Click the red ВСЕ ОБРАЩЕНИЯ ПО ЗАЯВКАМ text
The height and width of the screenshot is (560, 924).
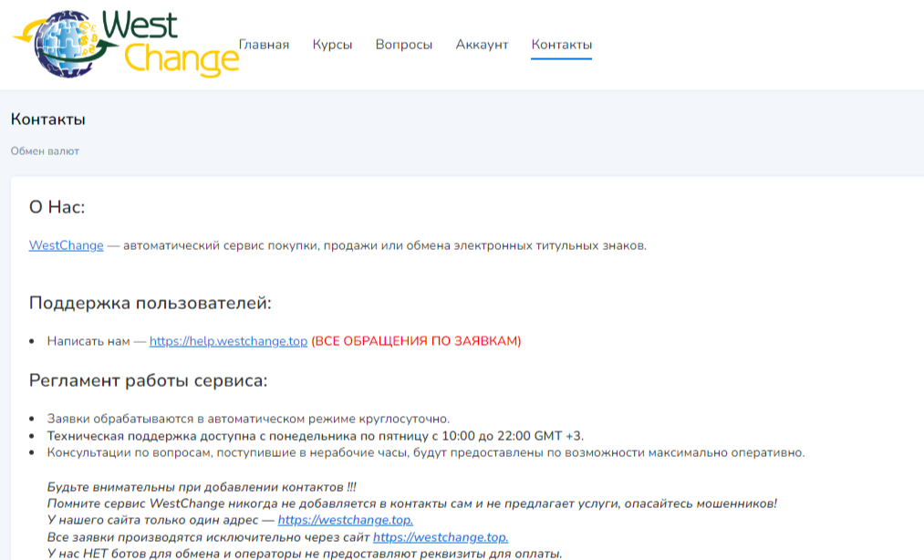click(416, 341)
